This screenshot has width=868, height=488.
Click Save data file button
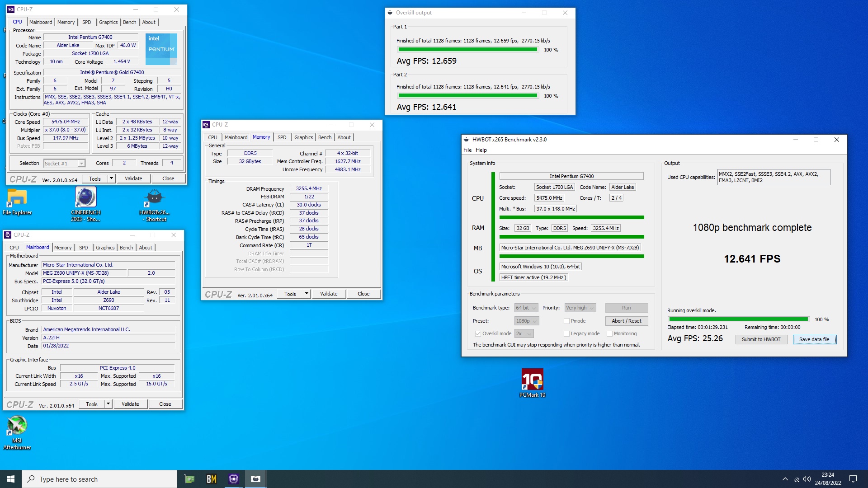[814, 339]
